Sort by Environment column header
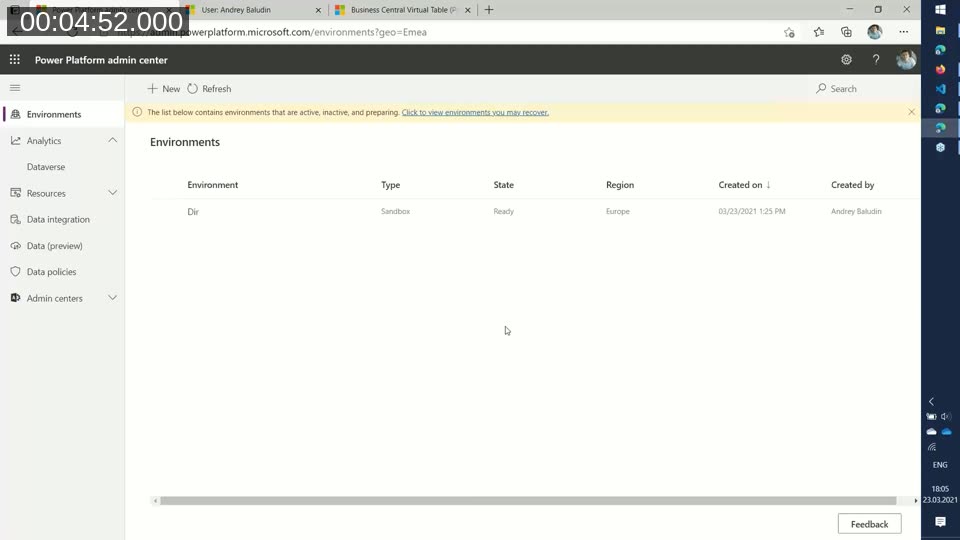This screenshot has width=960, height=540. pos(212,185)
